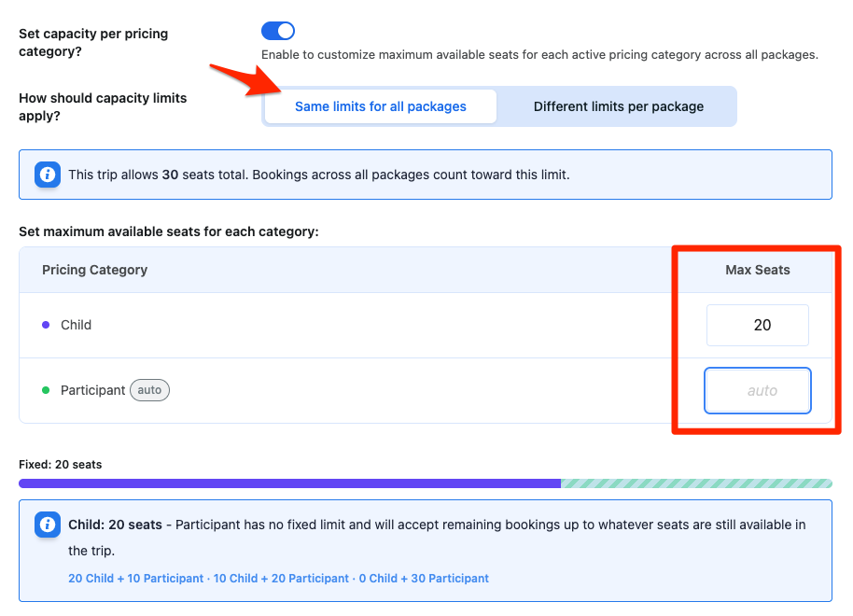This screenshot has height=616, width=853.
Task: Click the info icon in trip seats notice
Action: 48,175
